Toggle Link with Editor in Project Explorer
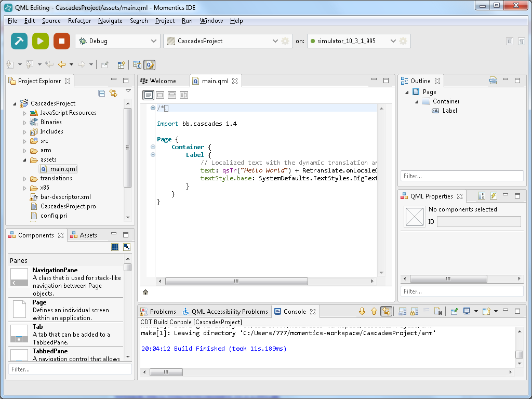The image size is (532, 399). (x=113, y=94)
